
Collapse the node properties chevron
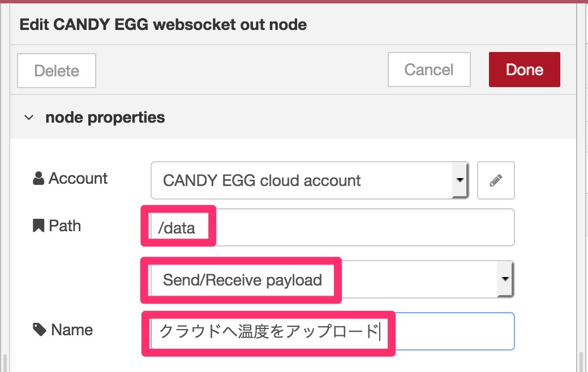29,118
